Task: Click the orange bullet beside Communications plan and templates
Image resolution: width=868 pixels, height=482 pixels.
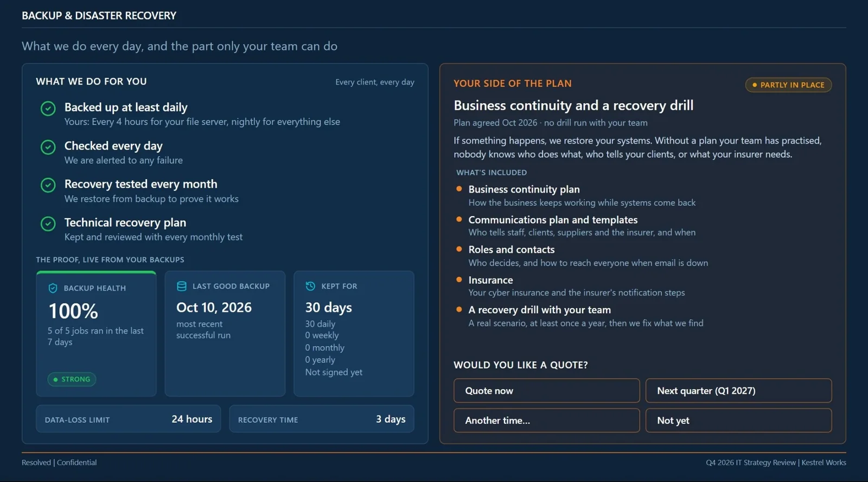Action: pyautogui.click(x=459, y=219)
